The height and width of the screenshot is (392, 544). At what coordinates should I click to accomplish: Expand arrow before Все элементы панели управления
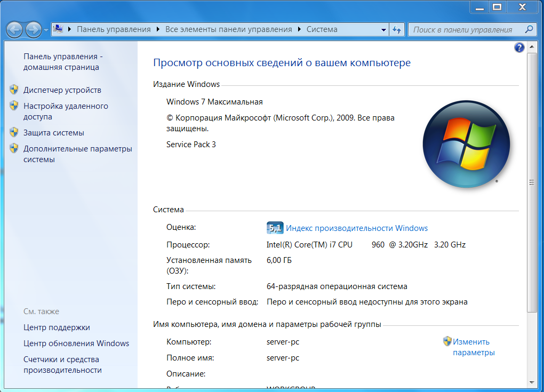(158, 29)
